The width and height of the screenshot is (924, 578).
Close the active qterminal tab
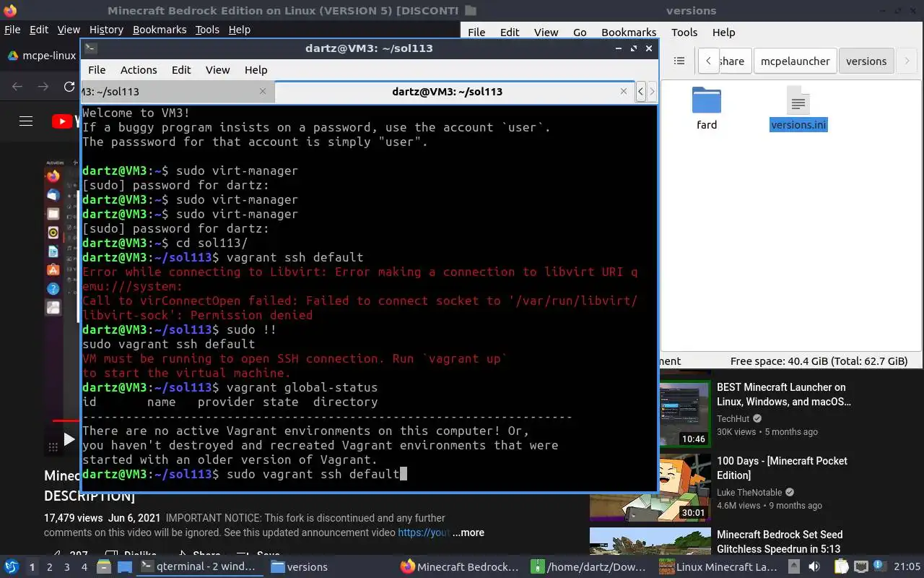pos(624,91)
